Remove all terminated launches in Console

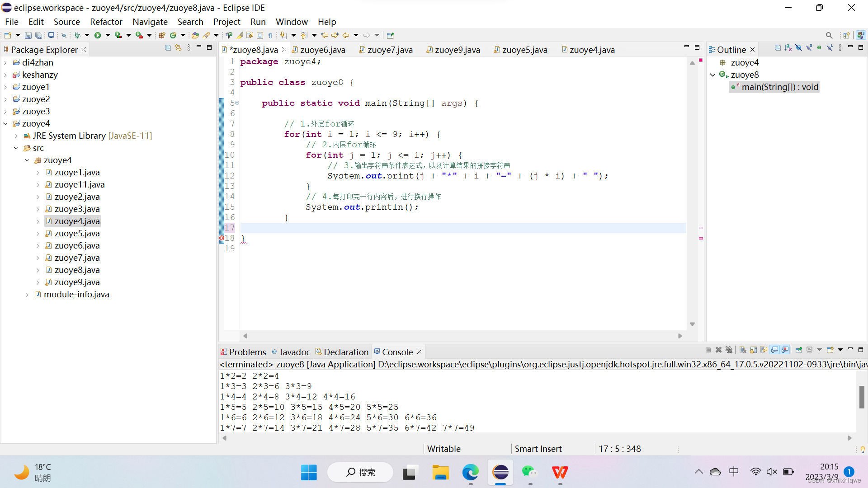[729, 350]
